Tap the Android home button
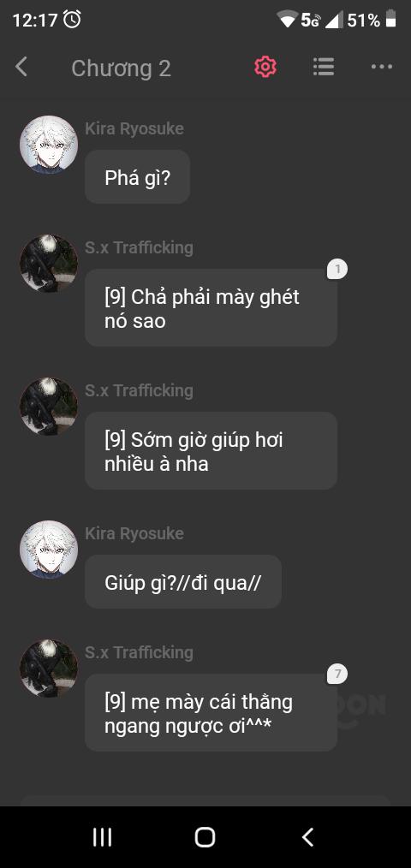 click(205, 837)
